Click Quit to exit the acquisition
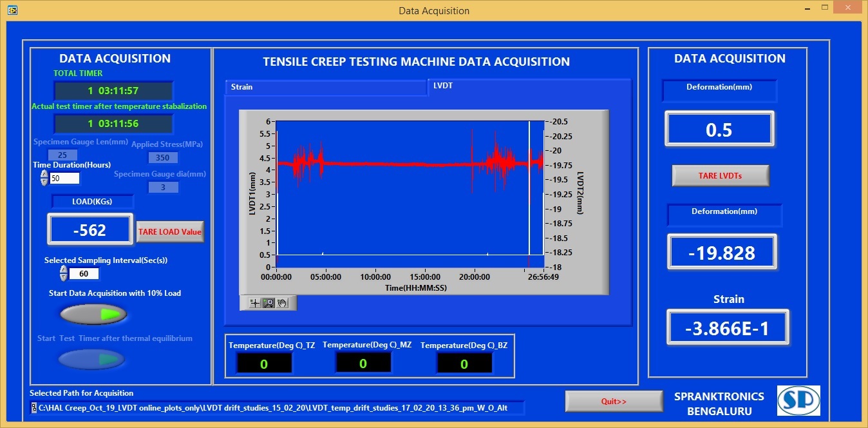The width and height of the screenshot is (868, 428). tap(613, 400)
